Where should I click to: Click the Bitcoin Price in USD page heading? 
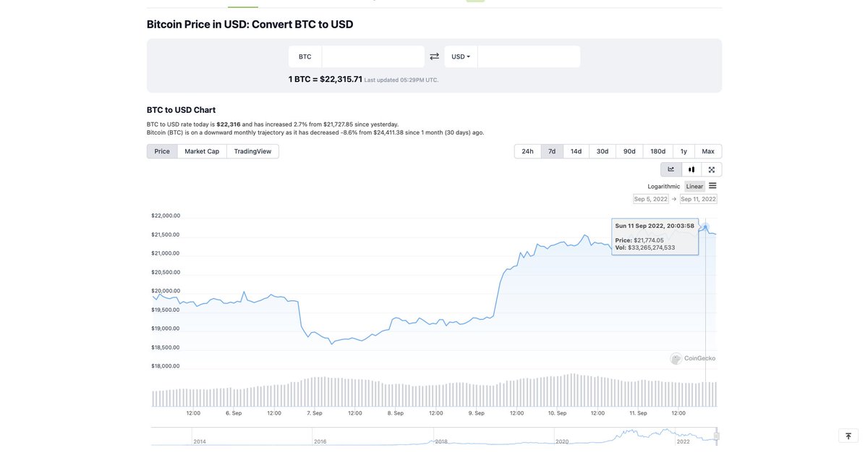250,24
